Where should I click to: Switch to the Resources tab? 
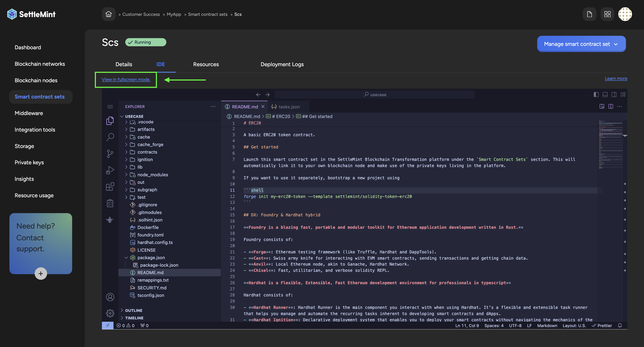[x=206, y=64]
